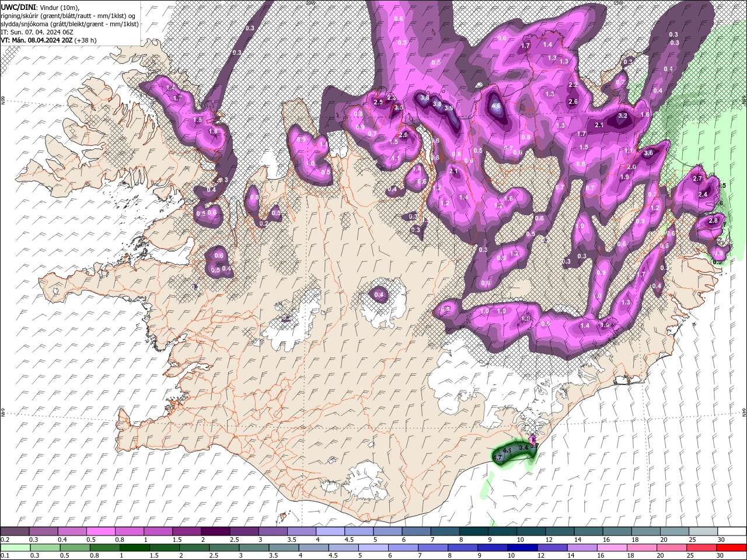This screenshot has width=747, height=560.
Task: Click the bright red swatch ending the rain legend
Action: click(731, 548)
